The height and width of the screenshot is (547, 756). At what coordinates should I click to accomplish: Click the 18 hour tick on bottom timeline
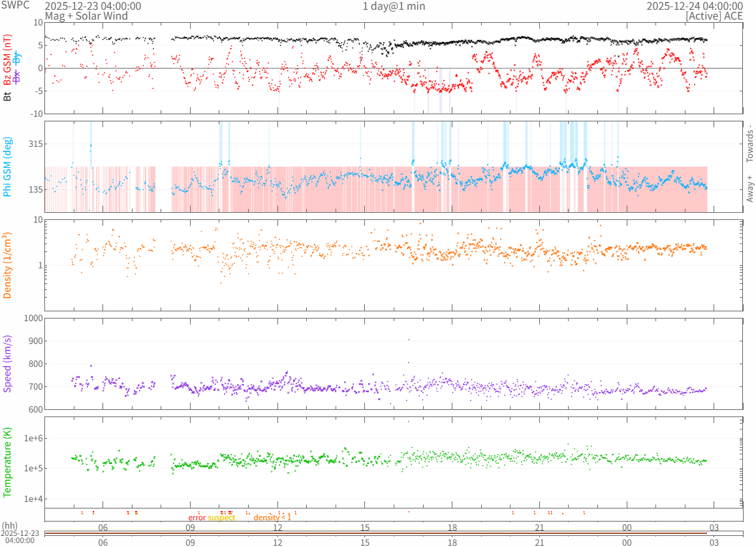pos(452,542)
